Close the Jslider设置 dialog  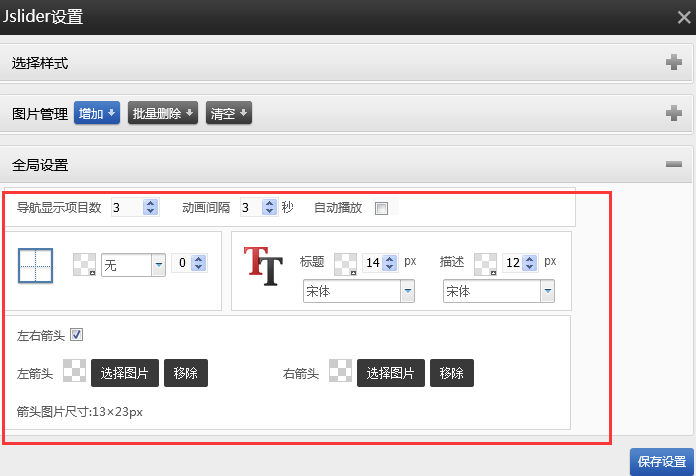(x=683, y=17)
